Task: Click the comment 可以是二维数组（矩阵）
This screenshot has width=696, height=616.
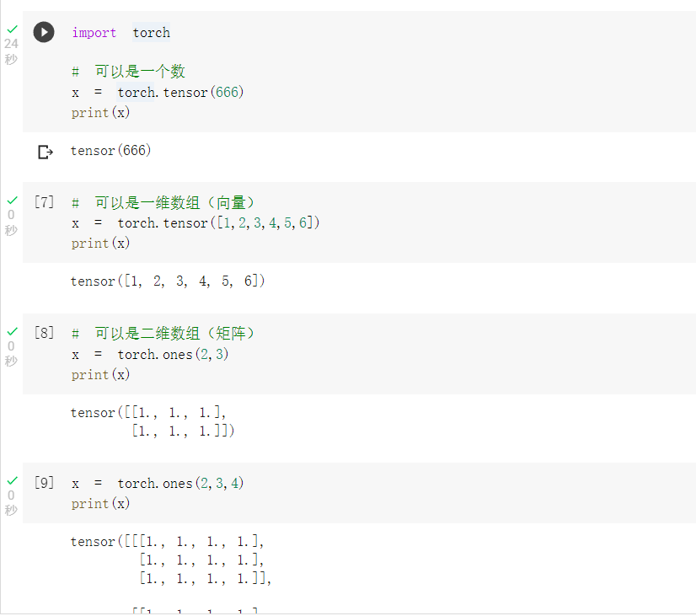Action: pyautogui.click(x=174, y=334)
